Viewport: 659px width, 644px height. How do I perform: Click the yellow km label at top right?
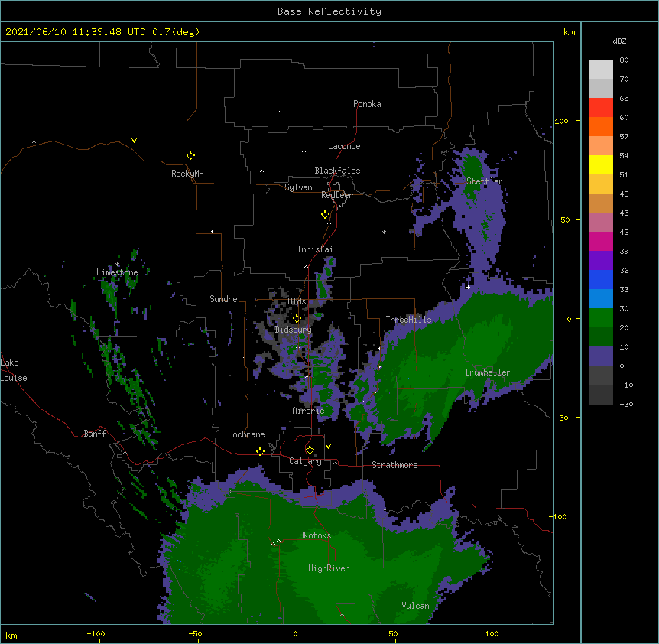(569, 32)
